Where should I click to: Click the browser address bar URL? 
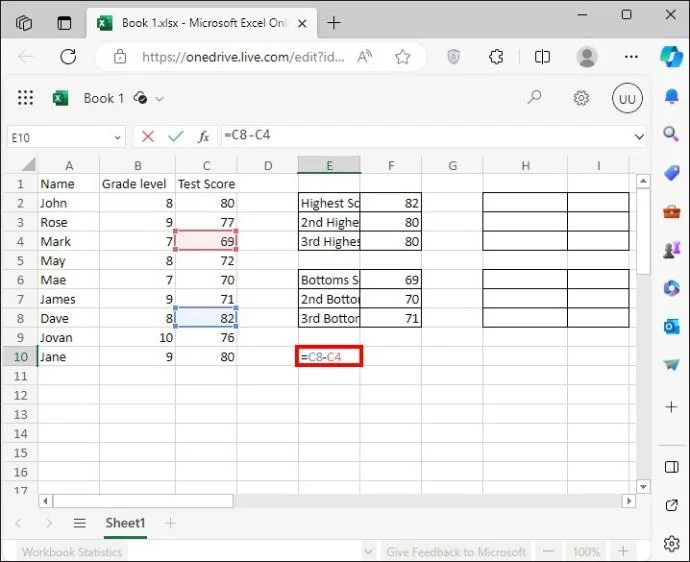243,57
